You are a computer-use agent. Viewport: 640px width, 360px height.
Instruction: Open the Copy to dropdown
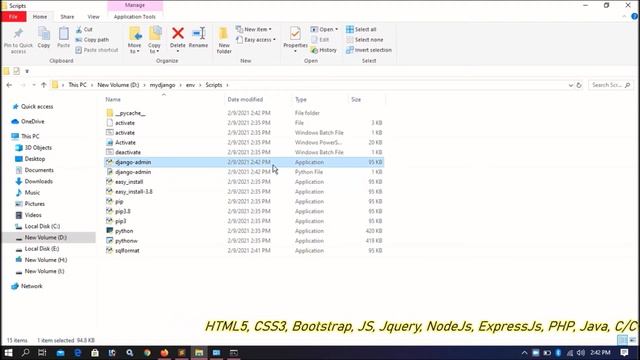154,40
